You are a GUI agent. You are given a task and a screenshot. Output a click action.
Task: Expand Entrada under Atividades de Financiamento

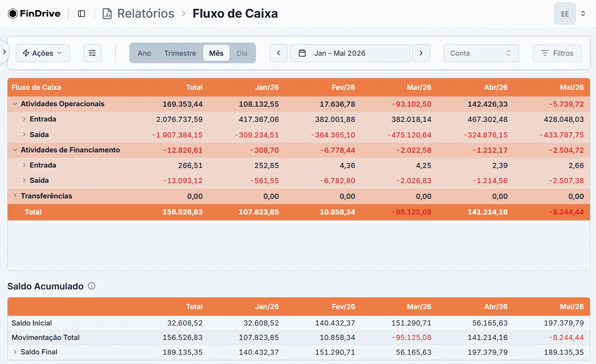tap(24, 165)
